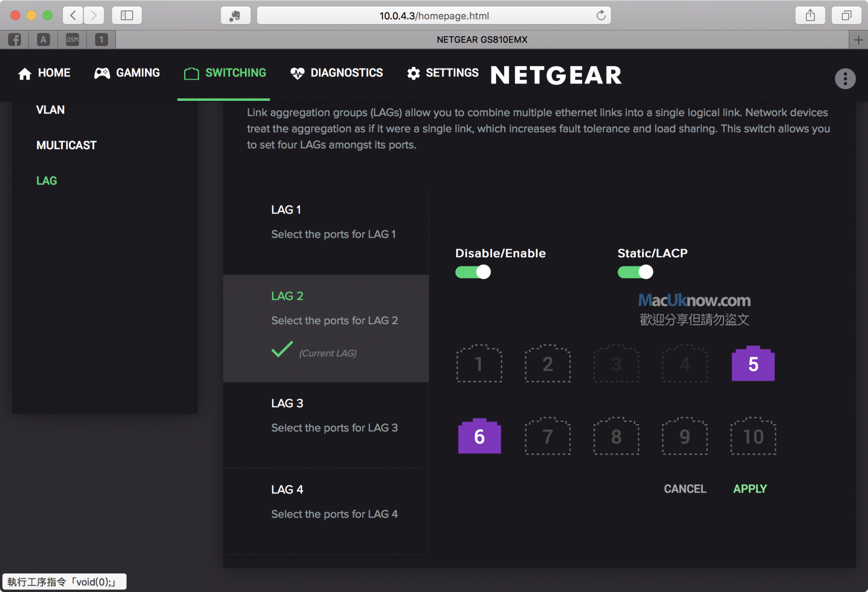Toggle the Disable/Enable switch
This screenshot has height=592, width=868.
473,272
